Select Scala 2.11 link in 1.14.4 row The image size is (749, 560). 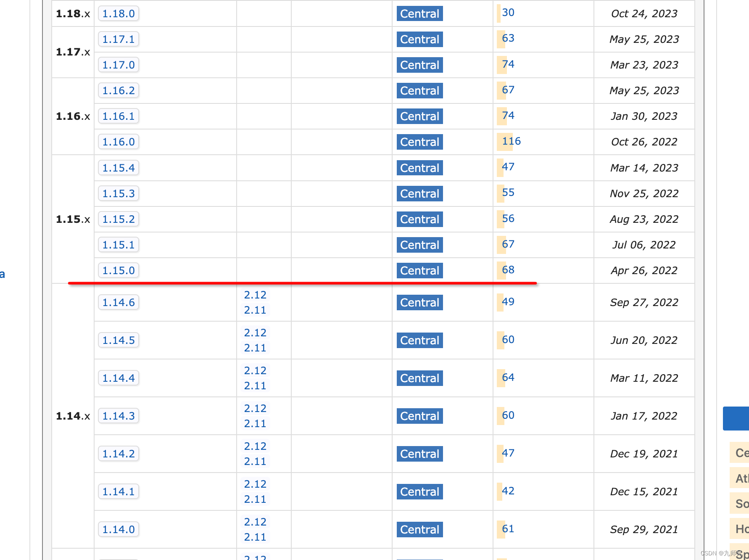[x=255, y=386]
